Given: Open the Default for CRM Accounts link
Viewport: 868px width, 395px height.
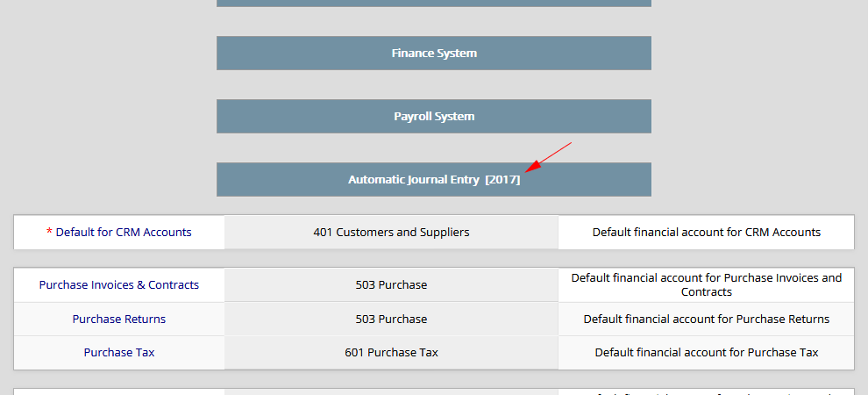Looking at the screenshot, I should [123, 233].
